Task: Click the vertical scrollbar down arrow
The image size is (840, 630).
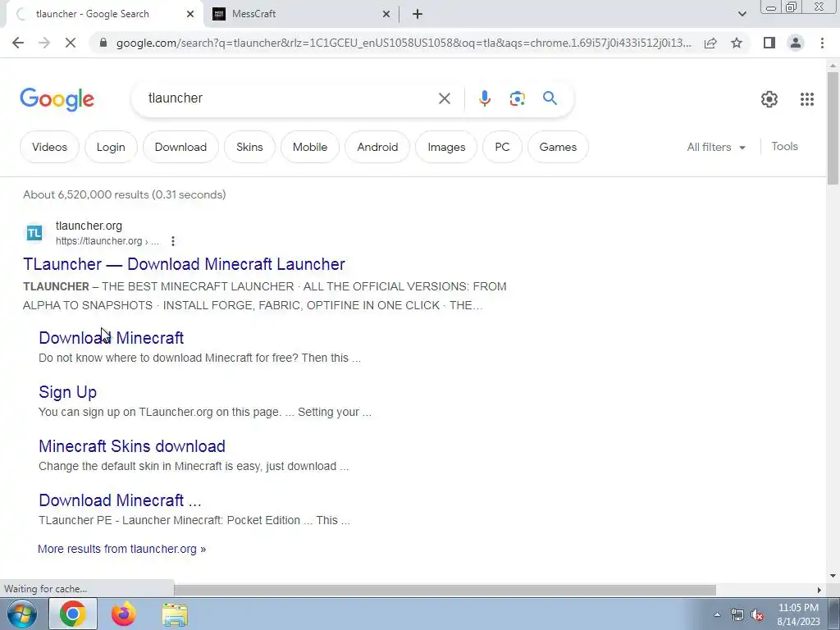Action: tap(833, 576)
